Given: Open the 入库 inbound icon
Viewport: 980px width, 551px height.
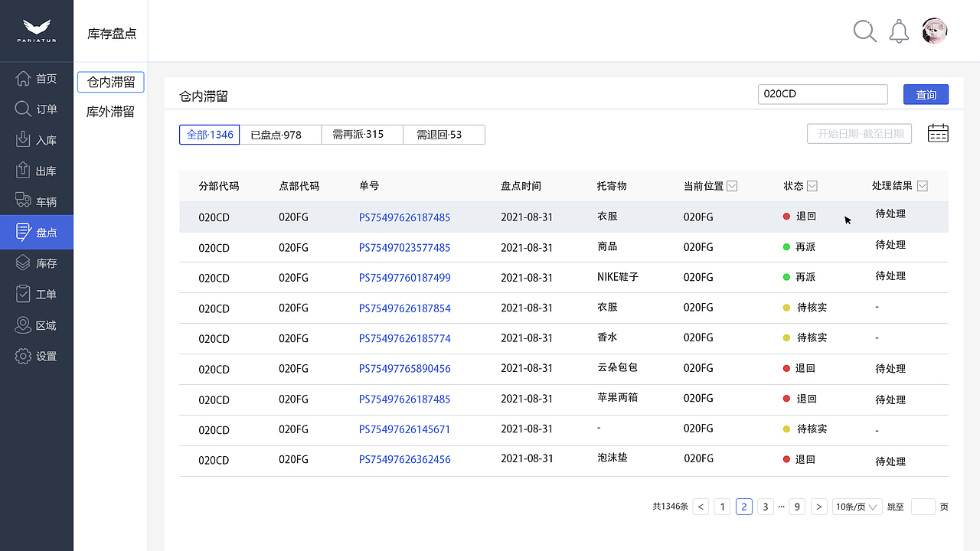Looking at the screenshot, I should (x=23, y=139).
